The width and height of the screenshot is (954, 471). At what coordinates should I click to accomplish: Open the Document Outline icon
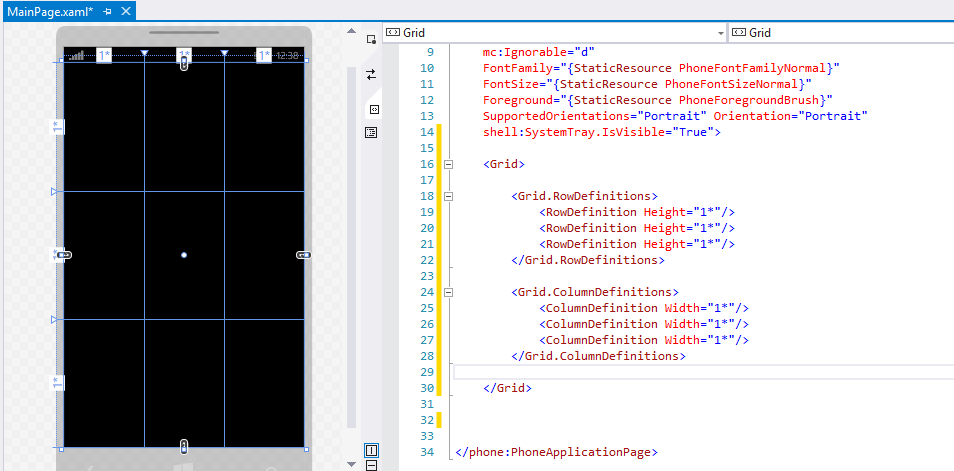coord(371,132)
